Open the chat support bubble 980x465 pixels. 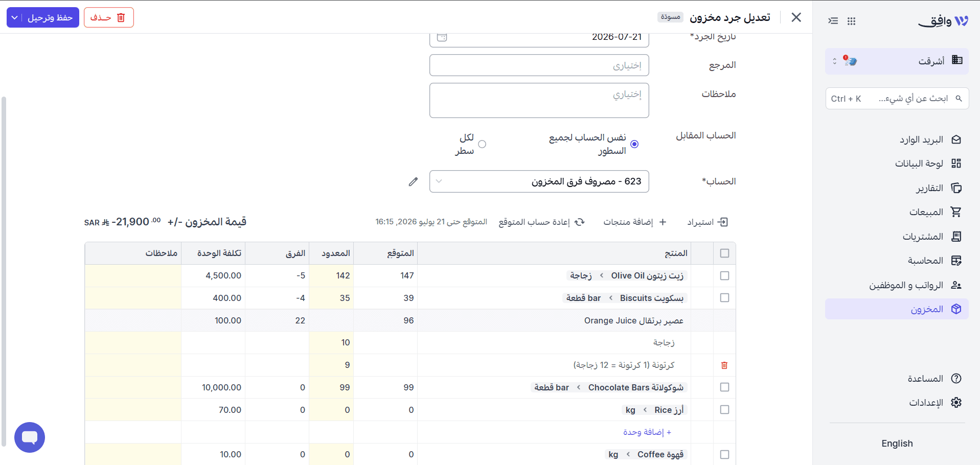[30, 437]
